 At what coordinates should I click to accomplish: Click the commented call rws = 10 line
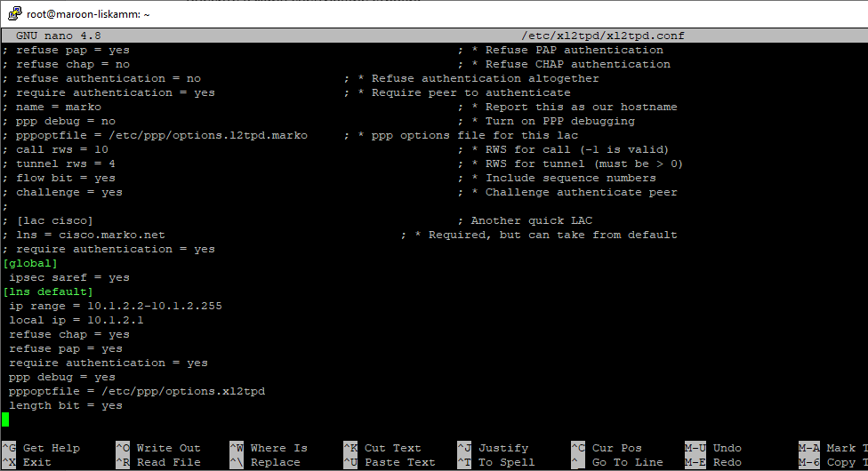pos(55,149)
